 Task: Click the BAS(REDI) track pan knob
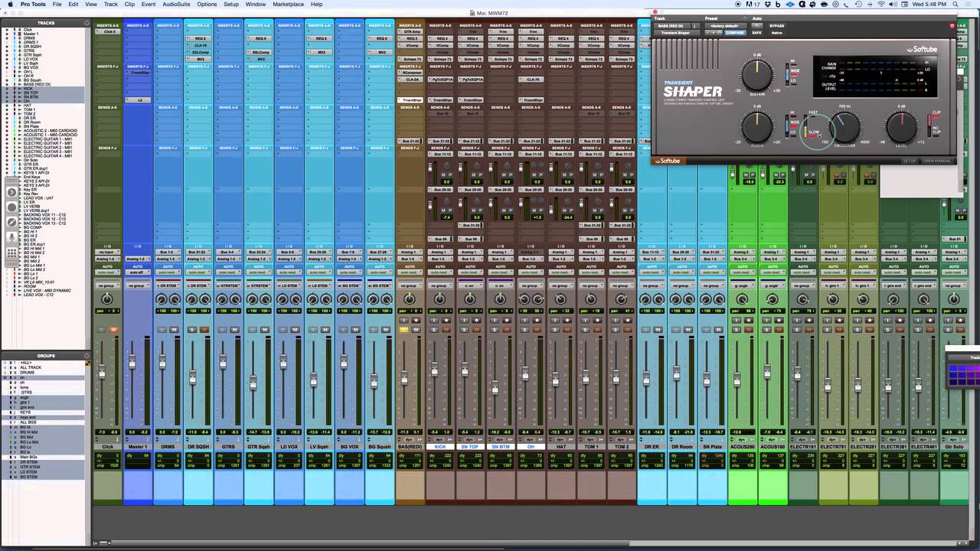click(410, 299)
